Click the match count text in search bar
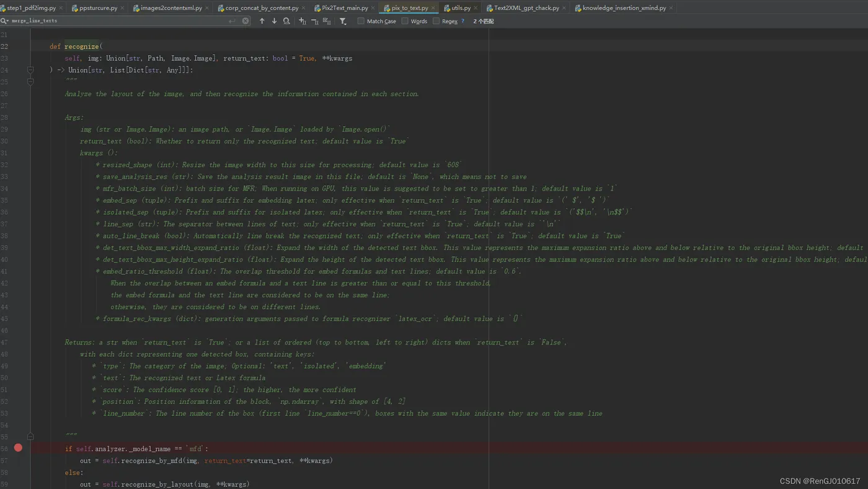Screen dimensions: 868x489 pyautogui.click(x=484, y=21)
